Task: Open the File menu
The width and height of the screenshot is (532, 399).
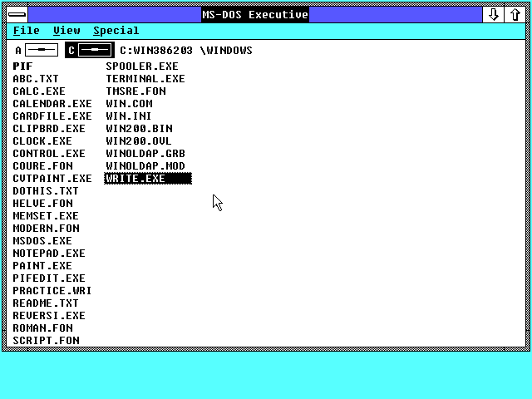Action: click(26, 31)
